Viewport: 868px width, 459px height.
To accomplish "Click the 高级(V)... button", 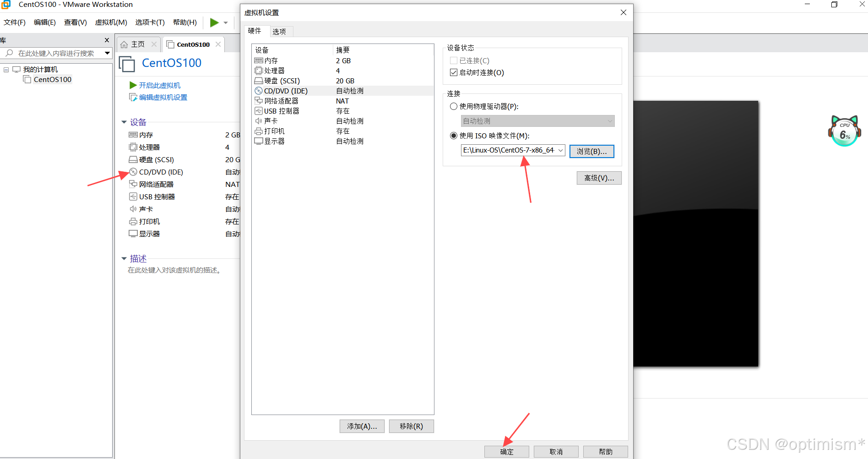I will tap(599, 178).
